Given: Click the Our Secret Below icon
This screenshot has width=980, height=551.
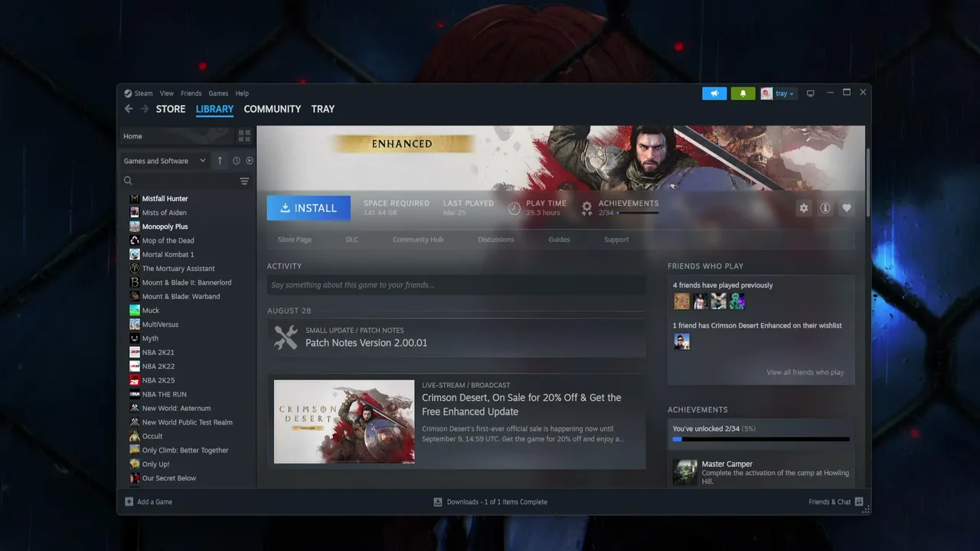Looking at the screenshot, I should [x=135, y=478].
